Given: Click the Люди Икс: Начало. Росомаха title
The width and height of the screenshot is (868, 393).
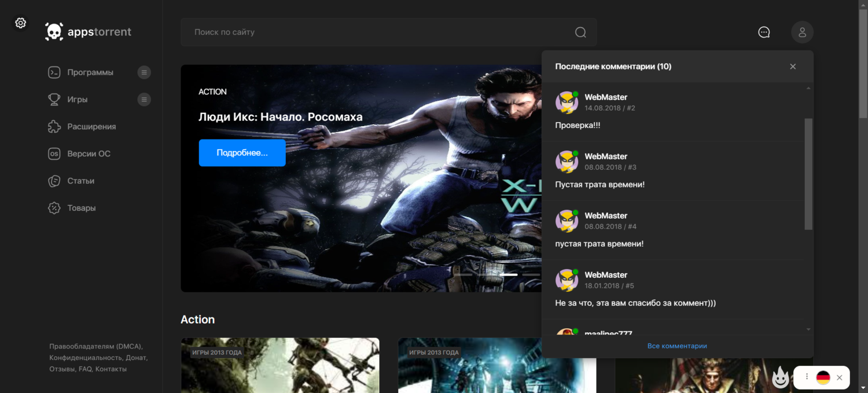Looking at the screenshot, I should [x=281, y=117].
